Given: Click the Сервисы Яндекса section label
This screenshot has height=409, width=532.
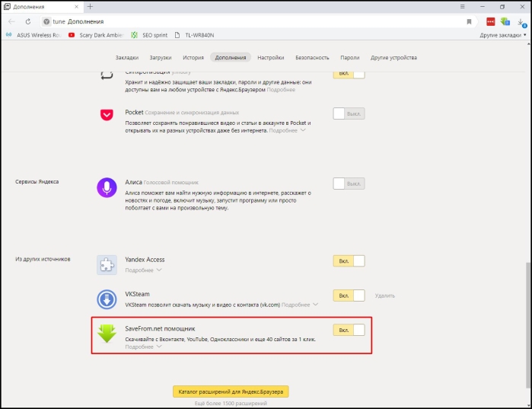Looking at the screenshot, I should coord(37,181).
